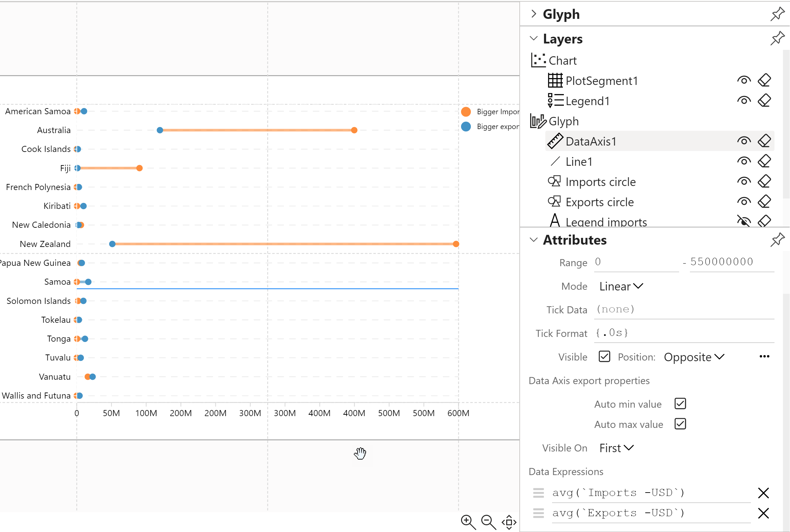Uncheck the Auto min value checkbox

point(680,404)
